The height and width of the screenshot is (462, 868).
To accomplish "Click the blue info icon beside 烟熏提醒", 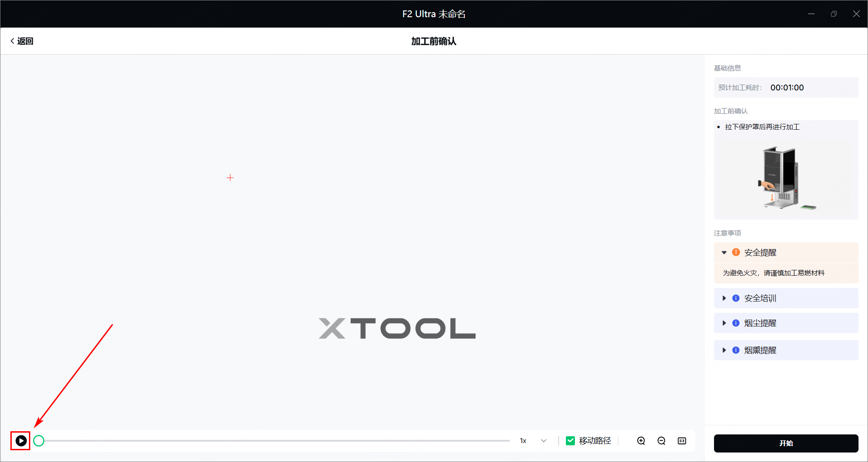I will [736, 350].
